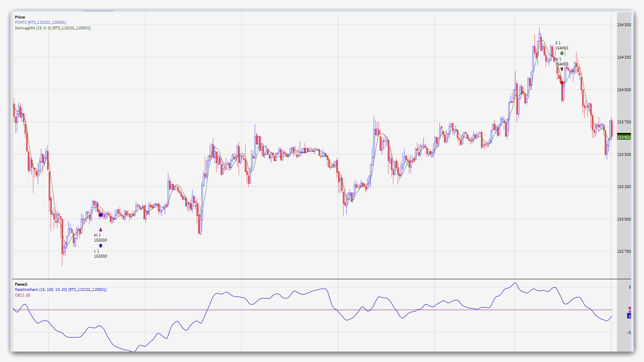The image size is (644, 362).
Task: Click the 154'500 price axis label
Action: (x=624, y=25)
